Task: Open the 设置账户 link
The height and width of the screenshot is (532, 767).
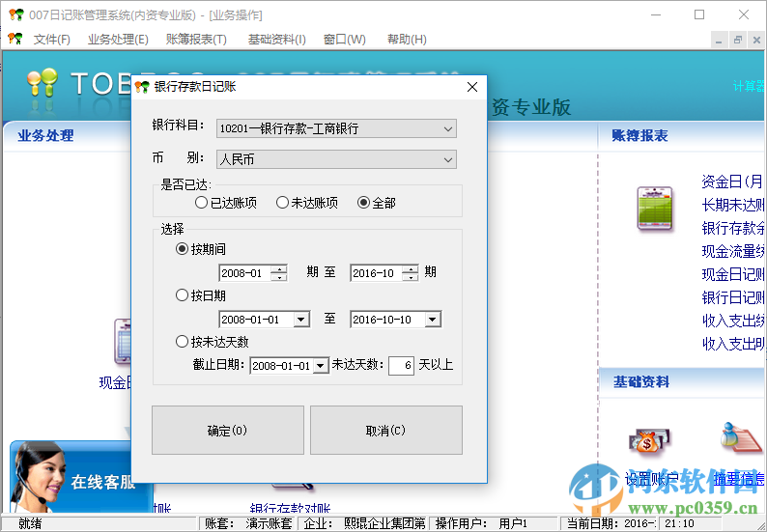Action: coord(651,479)
